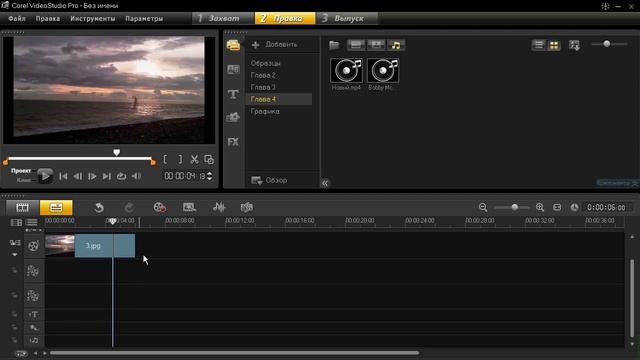Switch to the Захват step tab
Image resolution: width=640 pixels, height=360 pixels.
[223, 18]
